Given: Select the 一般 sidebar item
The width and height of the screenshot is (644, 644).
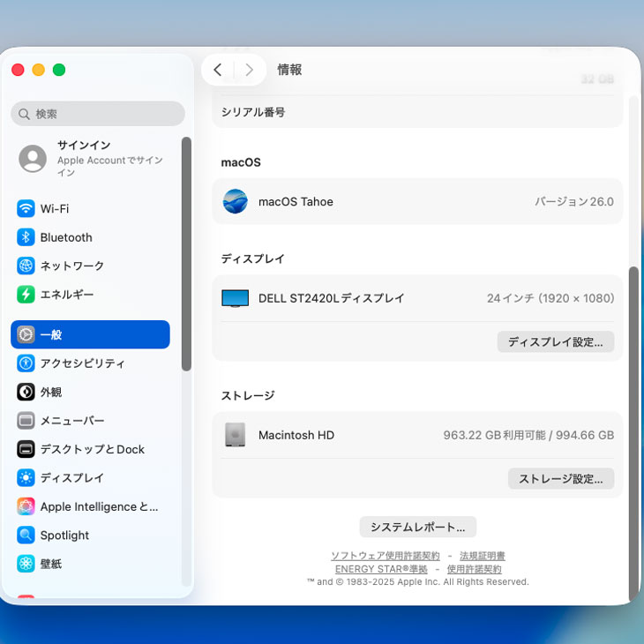Looking at the screenshot, I should pyautogui.click(x=90, y=335).
